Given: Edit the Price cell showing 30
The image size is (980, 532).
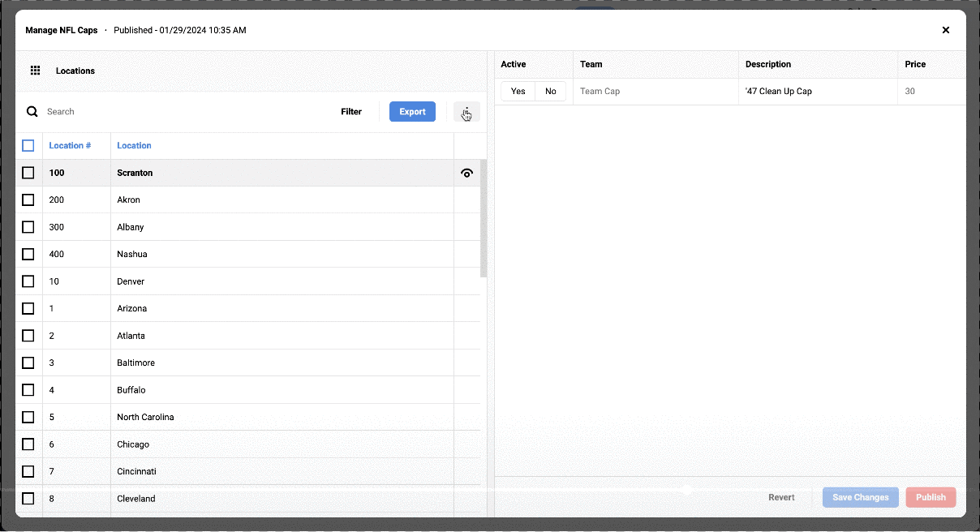Looking at the screenshot, I should [x=931, y=92].
